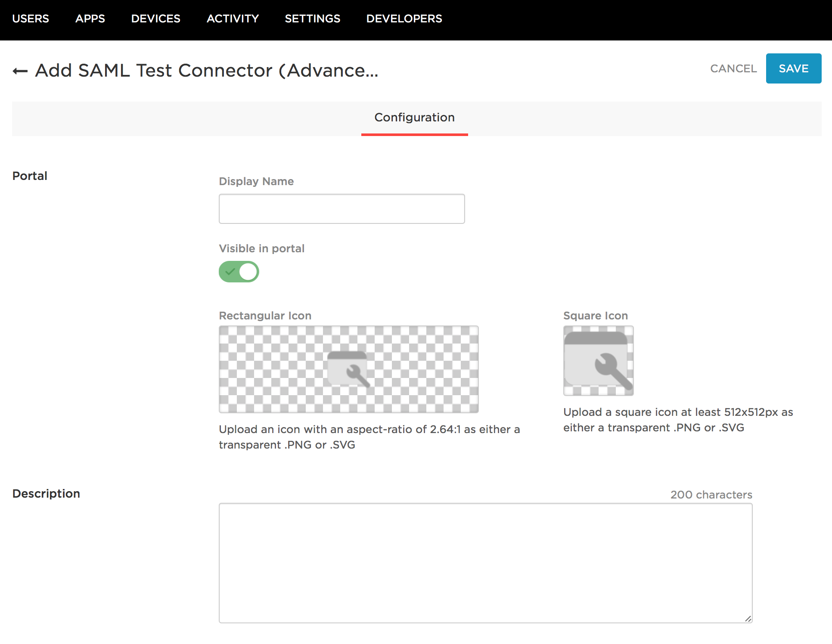Image resolution: width=832 pixels, height=644 pixels.
Task: Open the Users menu
Action: coord(31,19)
